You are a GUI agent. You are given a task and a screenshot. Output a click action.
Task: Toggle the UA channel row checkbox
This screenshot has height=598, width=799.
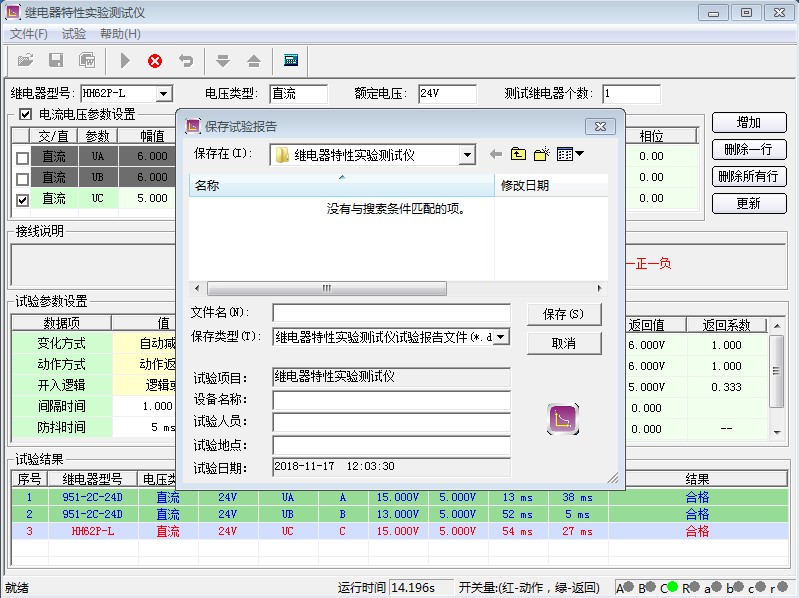[x=22, y=158]
